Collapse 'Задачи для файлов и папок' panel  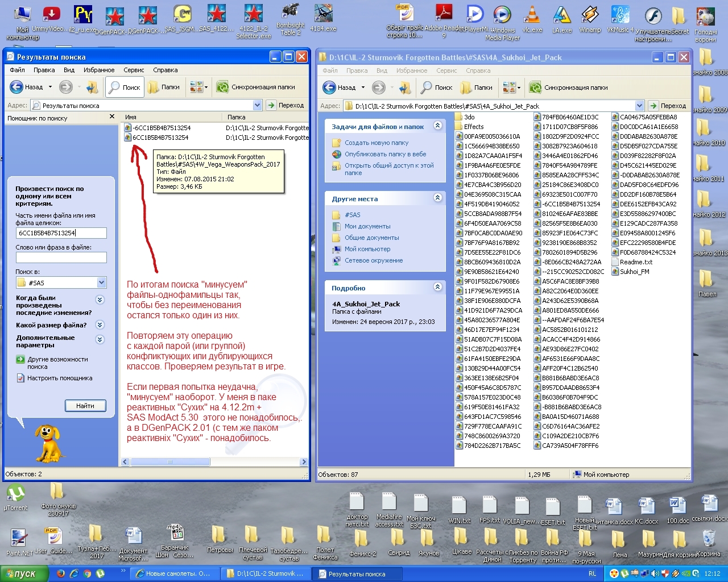(437, 126)
